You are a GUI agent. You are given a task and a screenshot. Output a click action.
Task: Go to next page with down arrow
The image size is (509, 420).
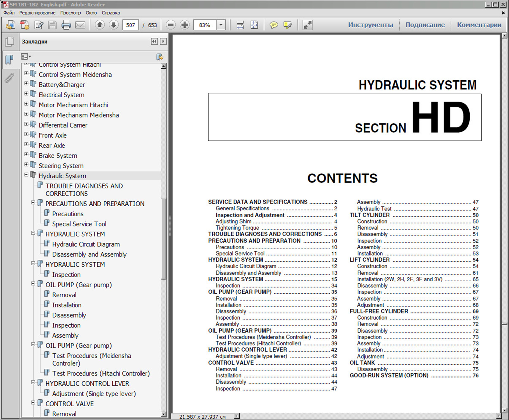click(x=114, y=25)
